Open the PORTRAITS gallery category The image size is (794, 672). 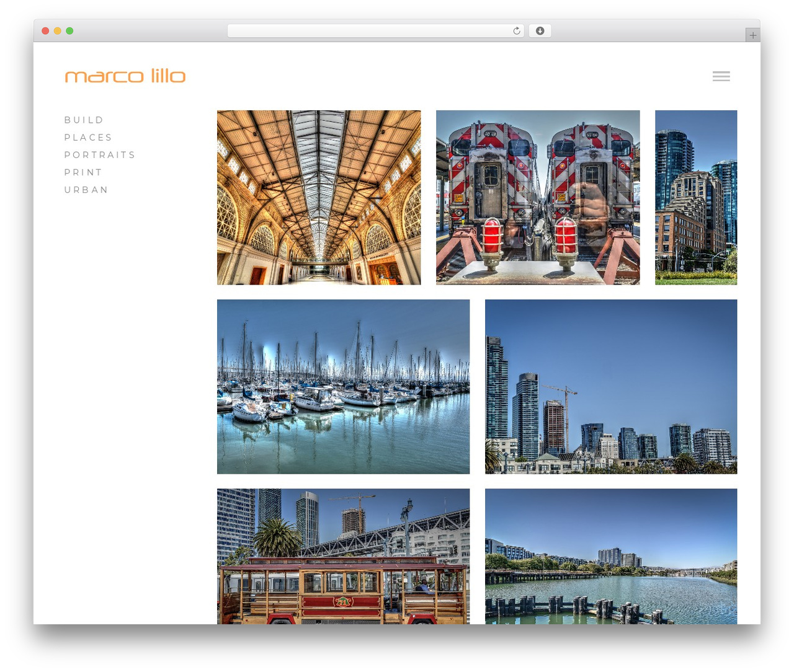coord(99,154)
